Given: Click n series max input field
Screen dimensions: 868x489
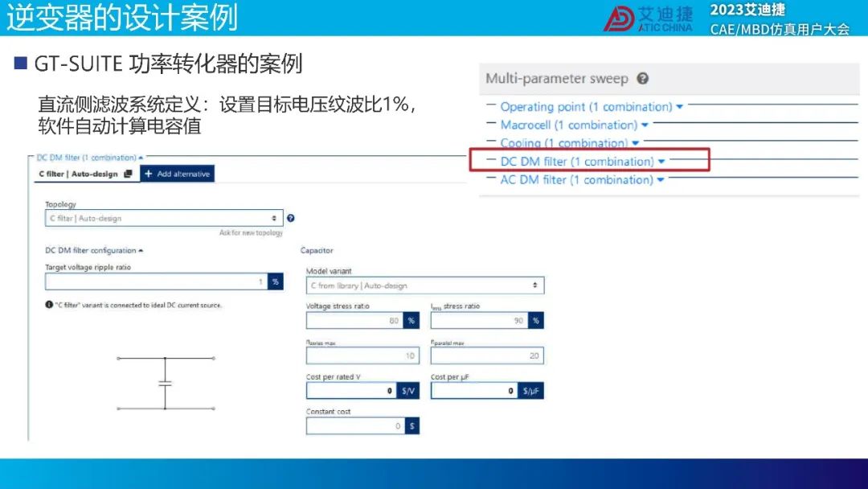Looking at the screenshot, I should click(362, 355).
